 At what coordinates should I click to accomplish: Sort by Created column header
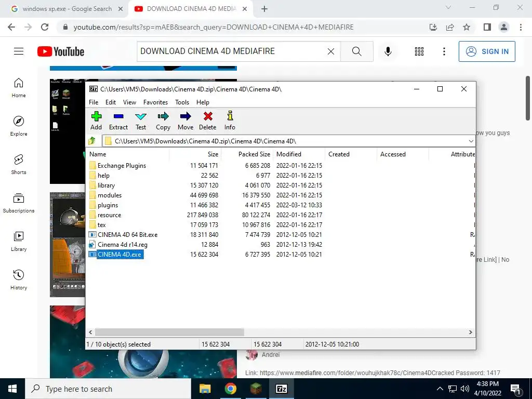pyautogui.click(x=351, y=154)
